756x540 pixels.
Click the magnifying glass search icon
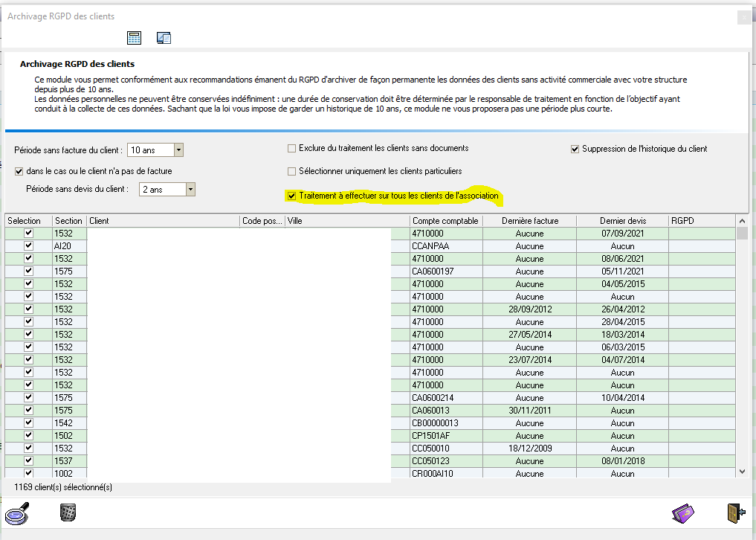click(16, 513)
